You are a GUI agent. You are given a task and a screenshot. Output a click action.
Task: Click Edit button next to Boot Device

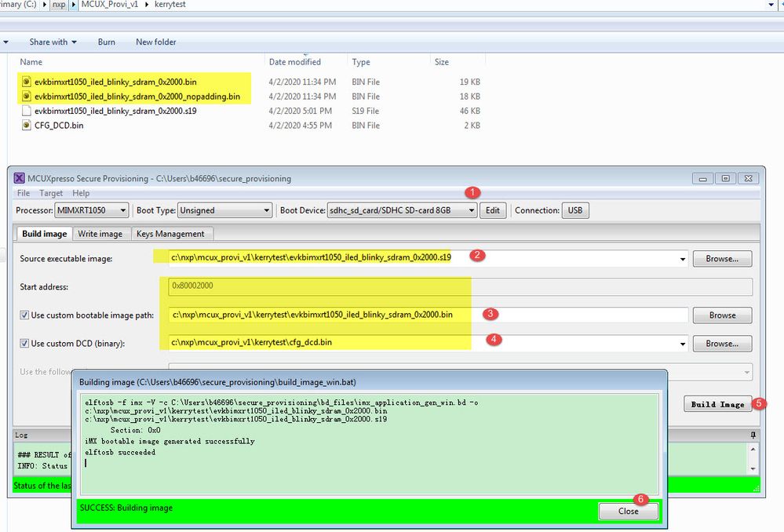click(493, 210)
